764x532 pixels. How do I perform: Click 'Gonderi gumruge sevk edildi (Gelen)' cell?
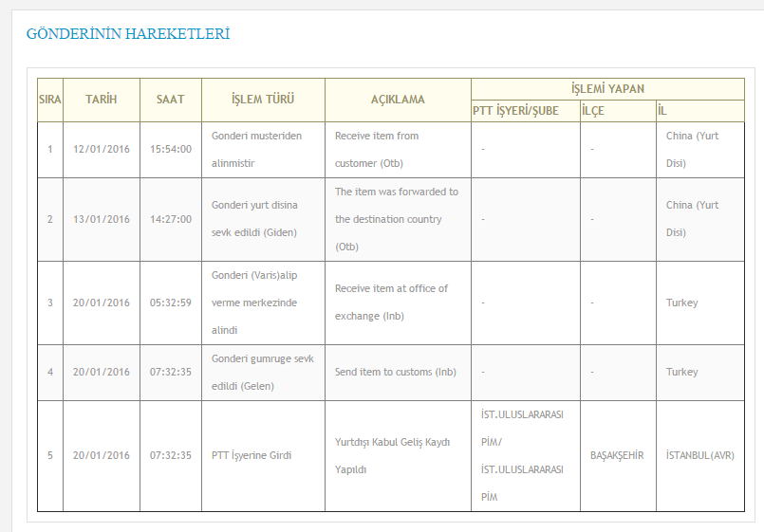tap(263, 373)
